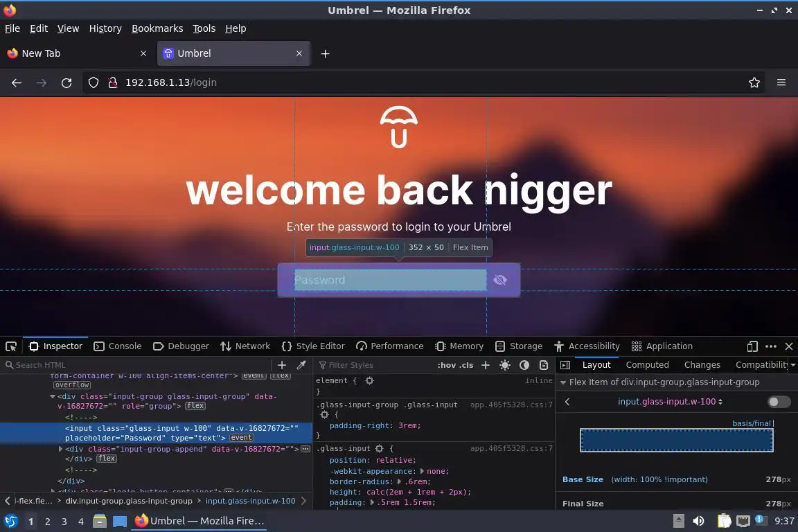The height and width of the screenshot is (532, 798).
Task: Expand the padding shorthand in .glass-input
Action: click(372, 502)
